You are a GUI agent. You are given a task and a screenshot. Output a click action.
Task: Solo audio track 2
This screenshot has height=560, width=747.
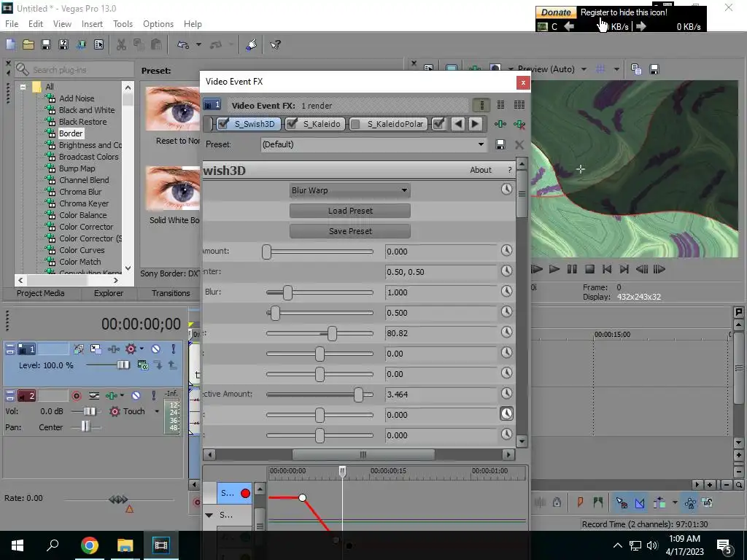pyautogui.click(x=153, y=396)
